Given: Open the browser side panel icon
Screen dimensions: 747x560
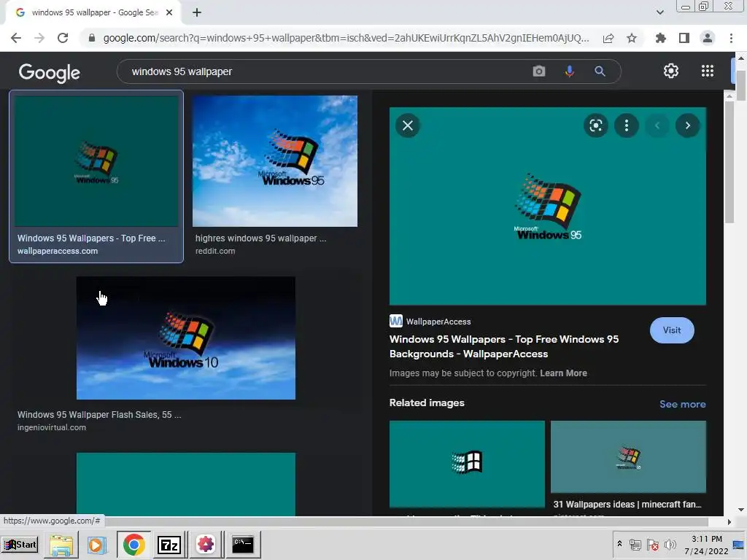Looking at the screenshot, I should (x=684, y=38).
